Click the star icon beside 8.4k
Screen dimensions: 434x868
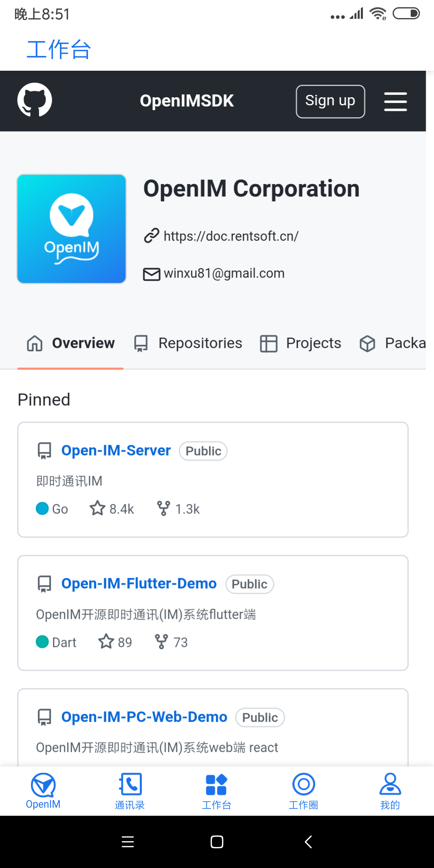(97, 508)
